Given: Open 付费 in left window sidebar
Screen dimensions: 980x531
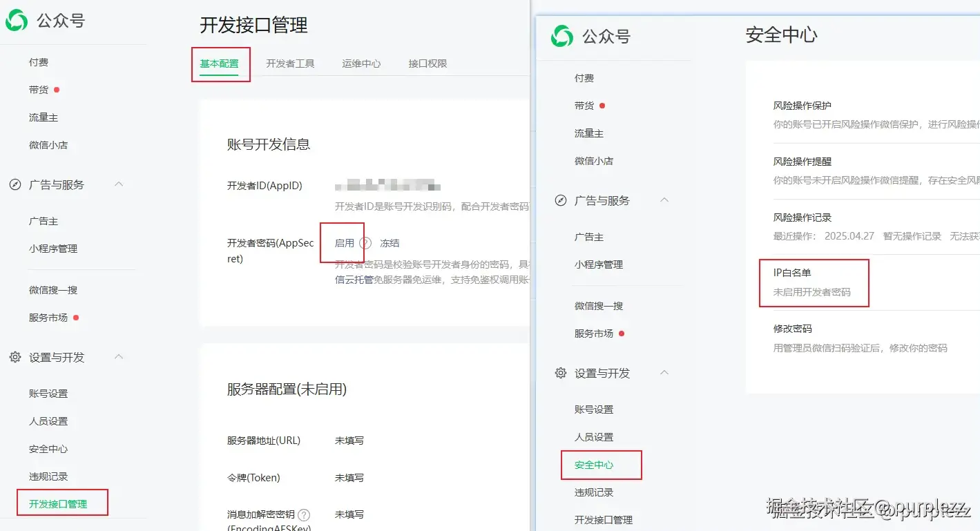Looking at the screenshot, I should tap(39, 62).
